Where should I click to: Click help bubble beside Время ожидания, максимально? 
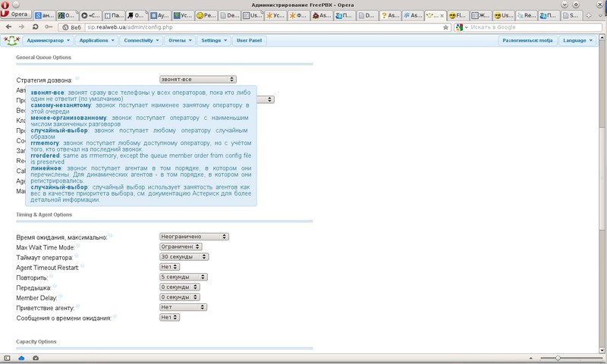tap(110, 235)
